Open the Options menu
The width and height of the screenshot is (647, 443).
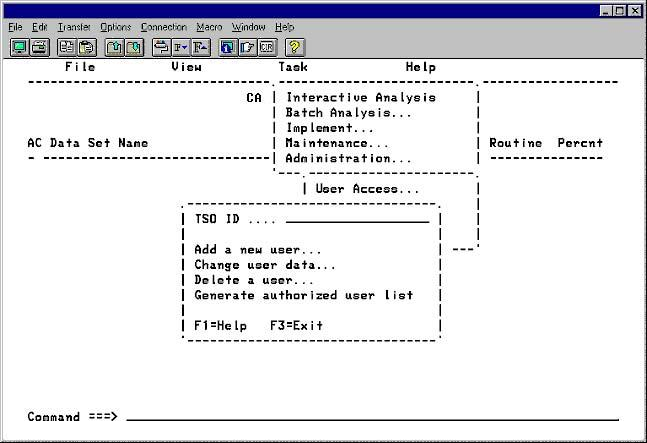tap(116, 27)
